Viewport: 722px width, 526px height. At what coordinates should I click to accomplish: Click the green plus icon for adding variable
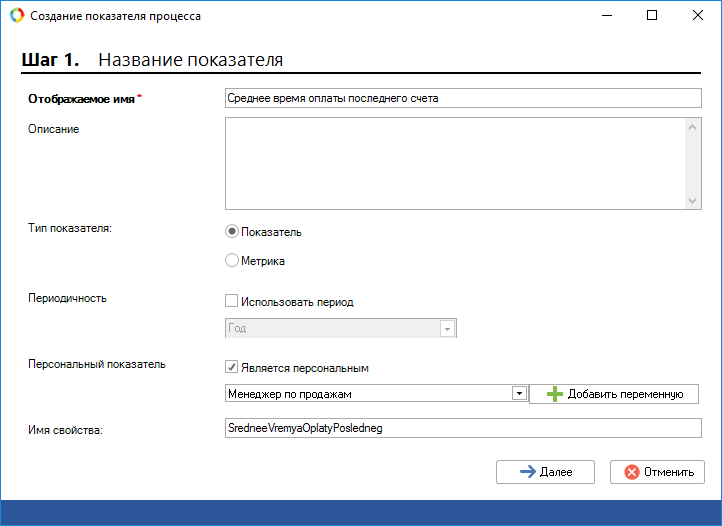(555, 394)
